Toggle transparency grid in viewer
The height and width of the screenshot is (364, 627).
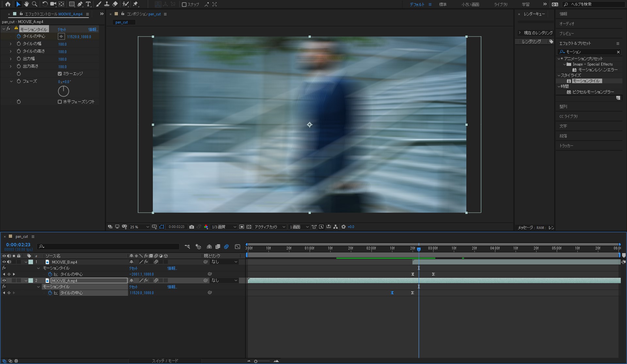click(x=249, y=227)
